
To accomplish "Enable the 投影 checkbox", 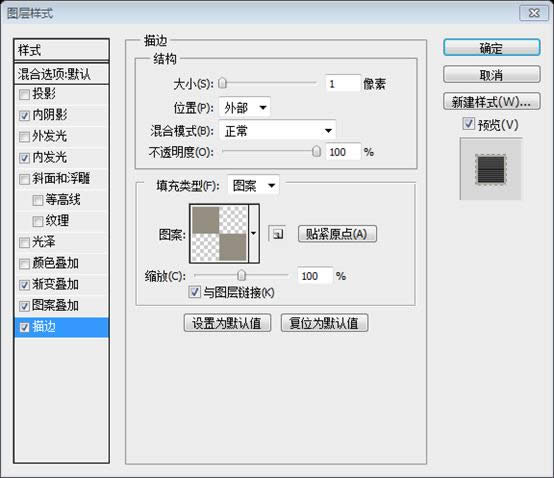I will point(24,94).
